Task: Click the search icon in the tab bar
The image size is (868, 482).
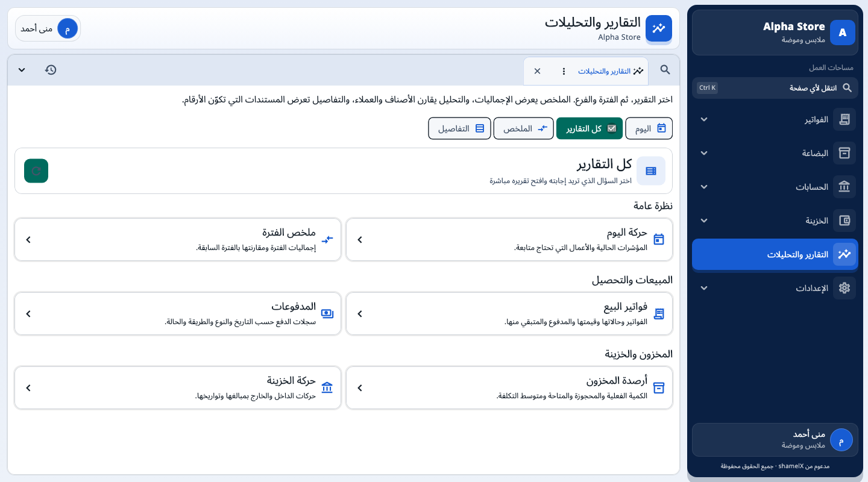Action: [x=665, y=70]
